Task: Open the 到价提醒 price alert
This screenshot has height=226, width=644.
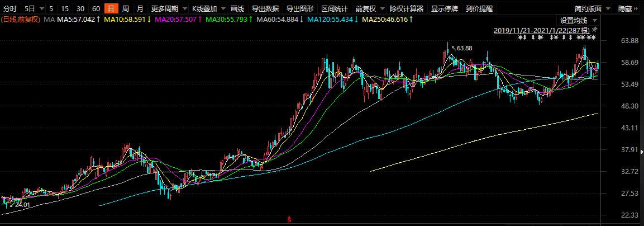Action: point(479,8)
